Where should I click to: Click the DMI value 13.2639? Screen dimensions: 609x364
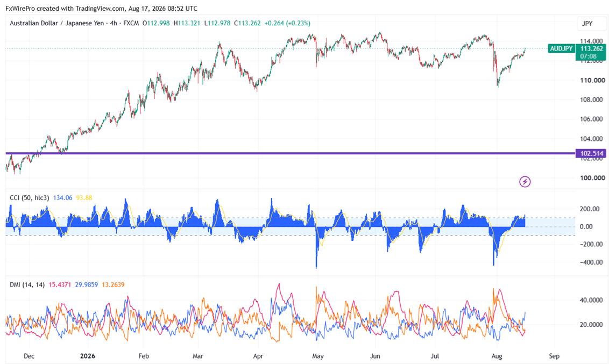[113, 285]
